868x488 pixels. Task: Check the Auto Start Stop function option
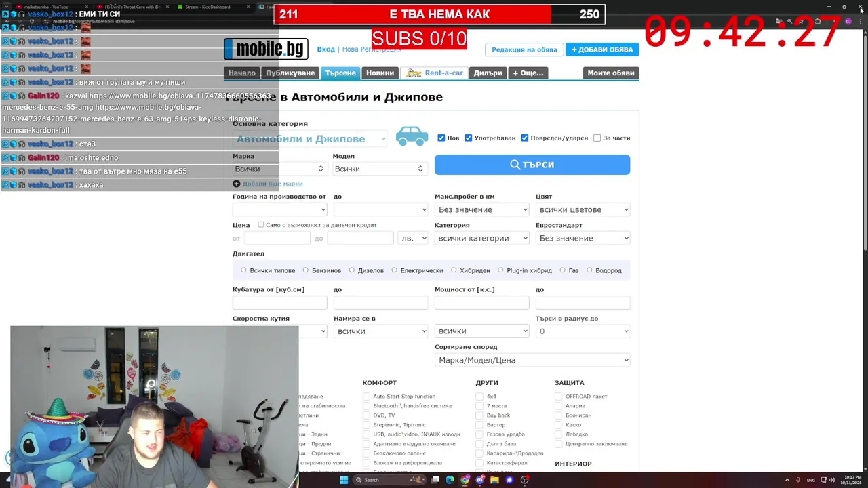pos(366,396)
